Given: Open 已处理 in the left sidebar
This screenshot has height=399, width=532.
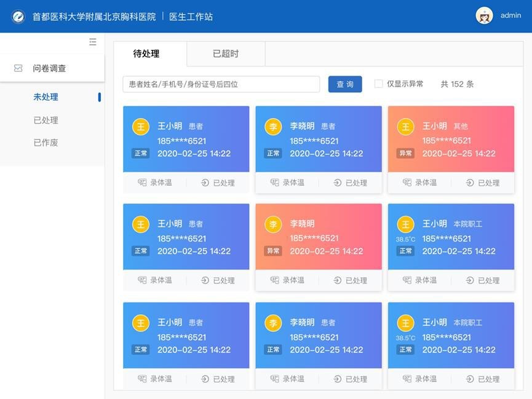Looking at the screenshot, I should click(x=46, y=120).
